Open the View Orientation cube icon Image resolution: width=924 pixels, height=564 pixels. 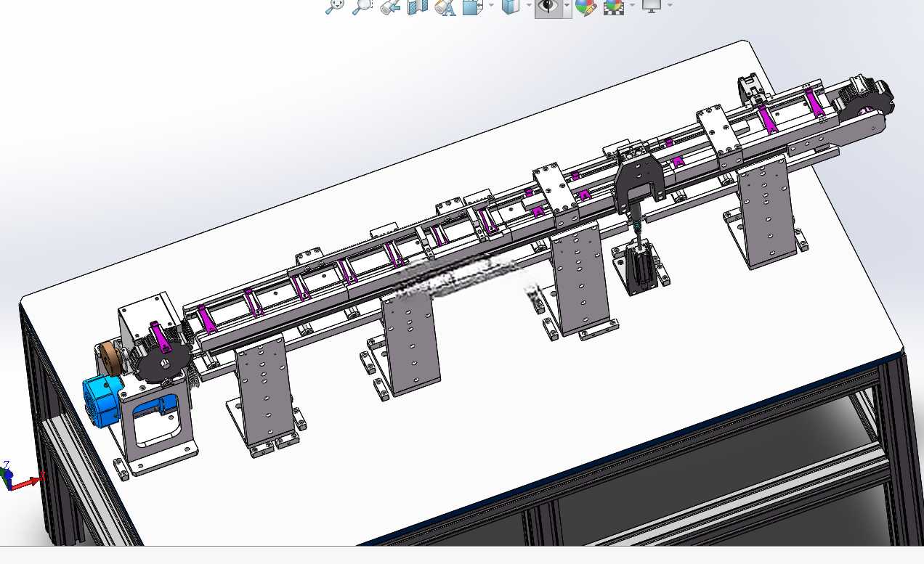coord(474,7)
